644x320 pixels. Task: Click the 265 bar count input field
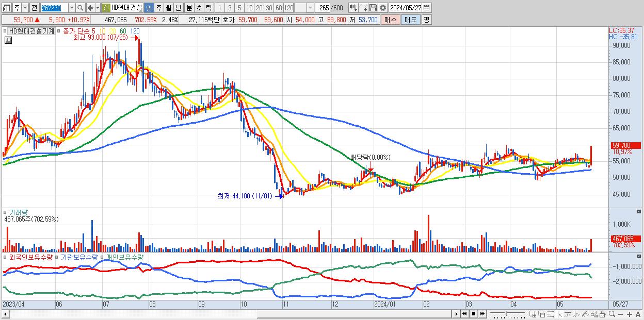click(323, 8)
